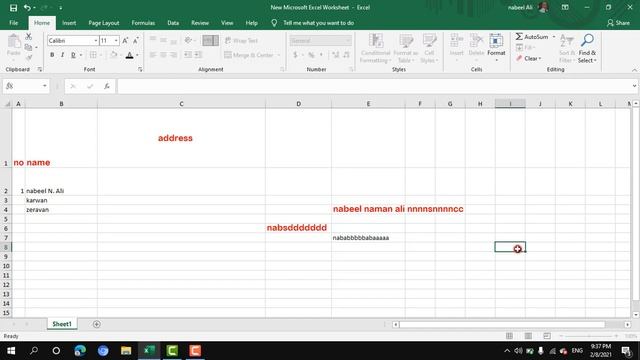
Task: Open the Name Box dropdown
Action: coord(44,86)
